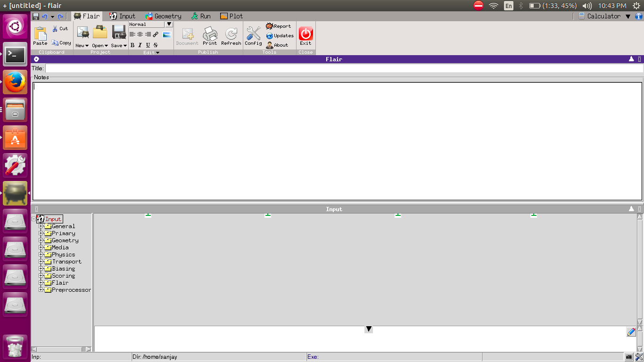The height and width of the screenshot is (362, 644).
Task: Open the Config tool
Action: (253, 36)
